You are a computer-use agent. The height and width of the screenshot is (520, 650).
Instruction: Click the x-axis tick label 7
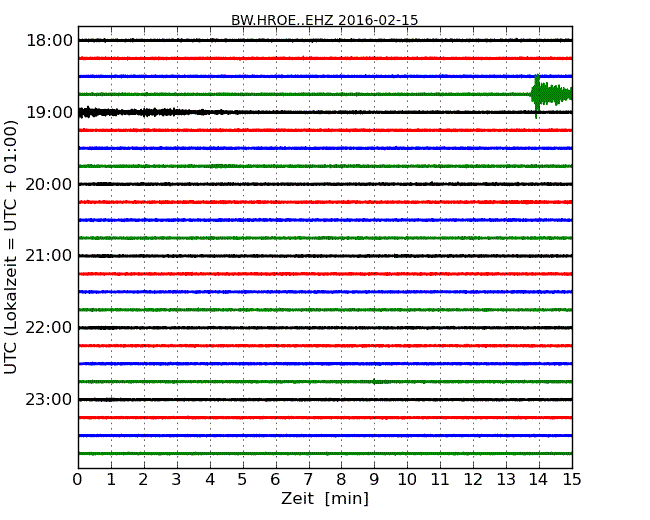tap(308, 480)
